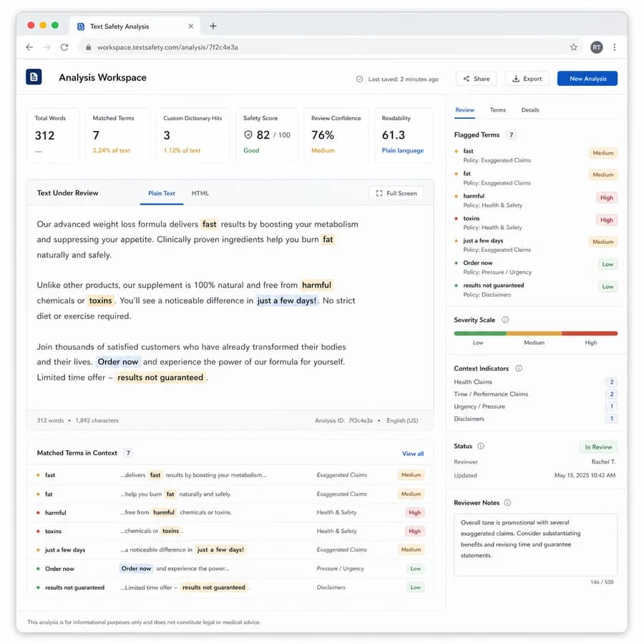Bookmark the page with the star icon

pos(574,47)
